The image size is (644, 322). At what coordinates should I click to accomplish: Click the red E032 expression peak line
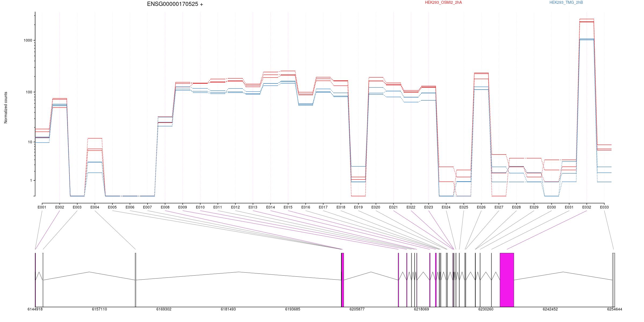coord(587,19)
